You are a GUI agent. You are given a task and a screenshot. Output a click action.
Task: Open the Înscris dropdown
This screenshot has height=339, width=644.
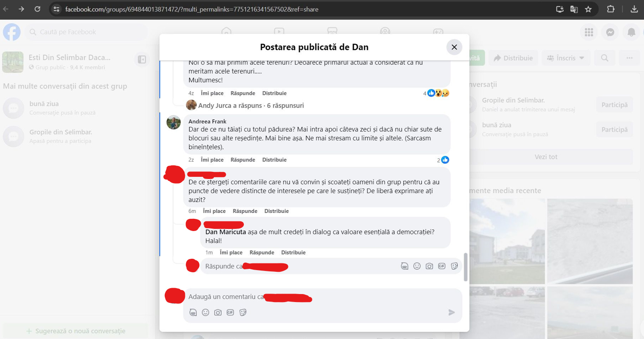click(x=565, y=58)
